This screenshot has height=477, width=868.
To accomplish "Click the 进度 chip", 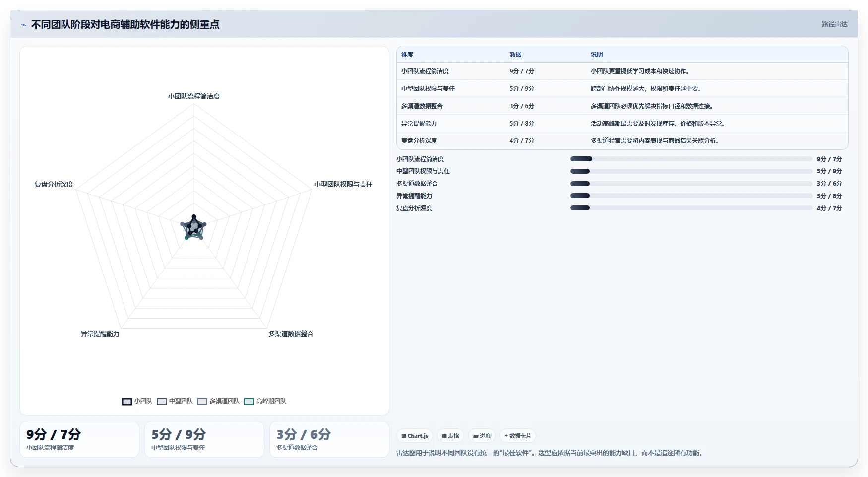I will click(482, 436).
